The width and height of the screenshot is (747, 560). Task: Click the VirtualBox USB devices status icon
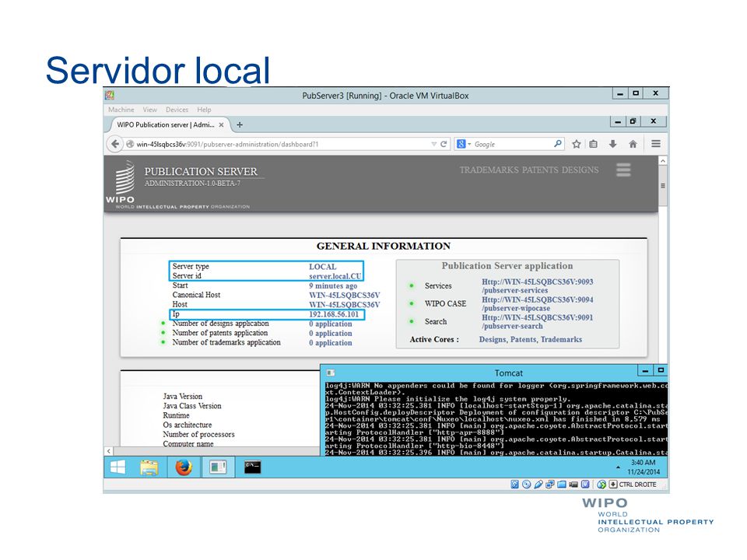tap(538, 485)
